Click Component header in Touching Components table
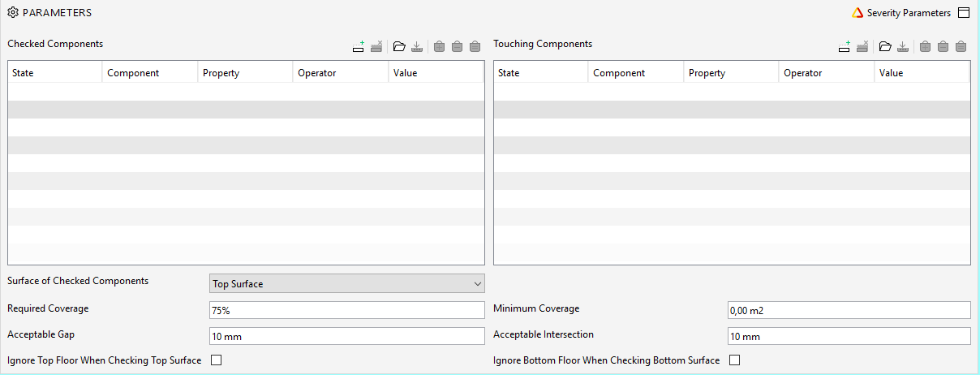This screenshot has height=375, width=980. pos(636,73)
